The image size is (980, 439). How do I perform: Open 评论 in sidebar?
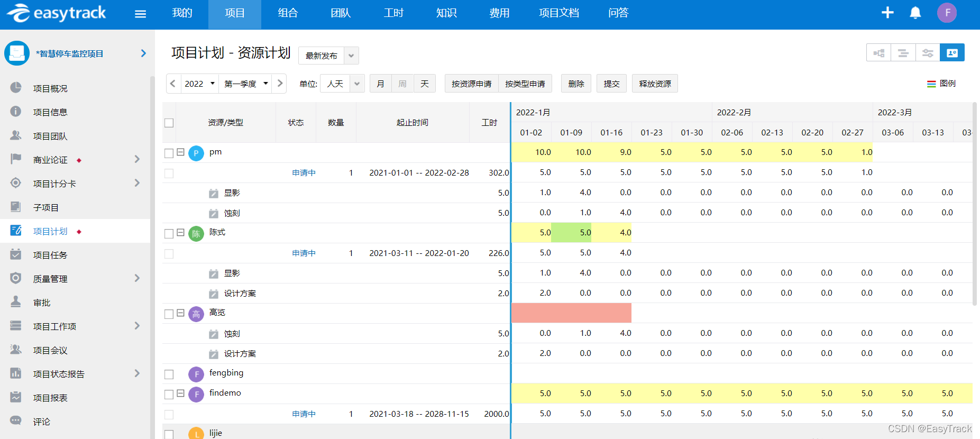(x=42, y=422)
